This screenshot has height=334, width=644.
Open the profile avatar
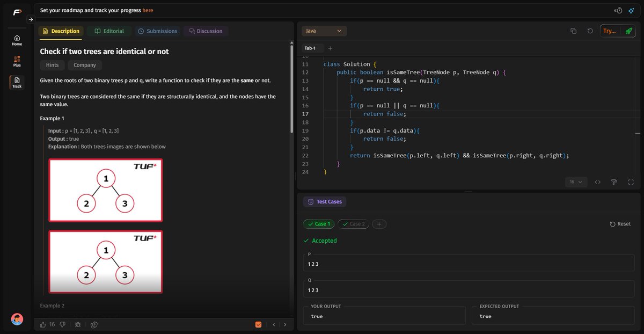17,319
